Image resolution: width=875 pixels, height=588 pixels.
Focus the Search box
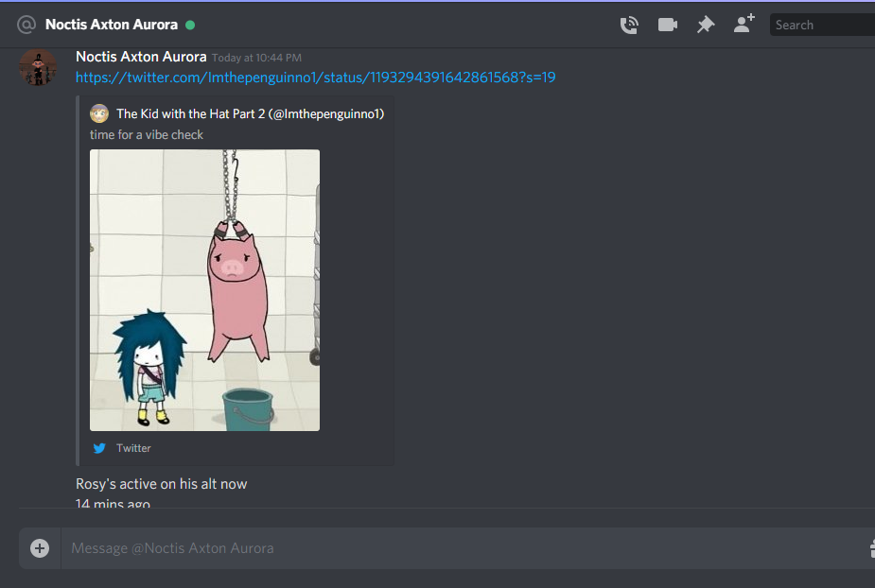coord(822,26)
